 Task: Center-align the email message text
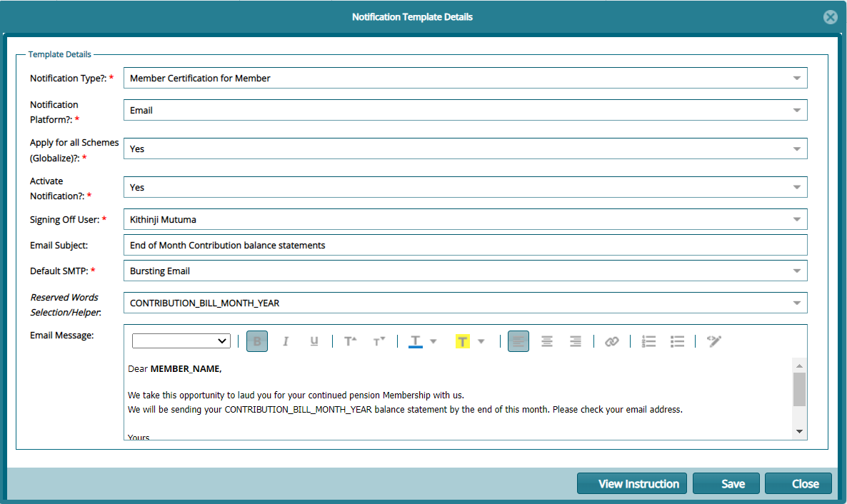546,341
